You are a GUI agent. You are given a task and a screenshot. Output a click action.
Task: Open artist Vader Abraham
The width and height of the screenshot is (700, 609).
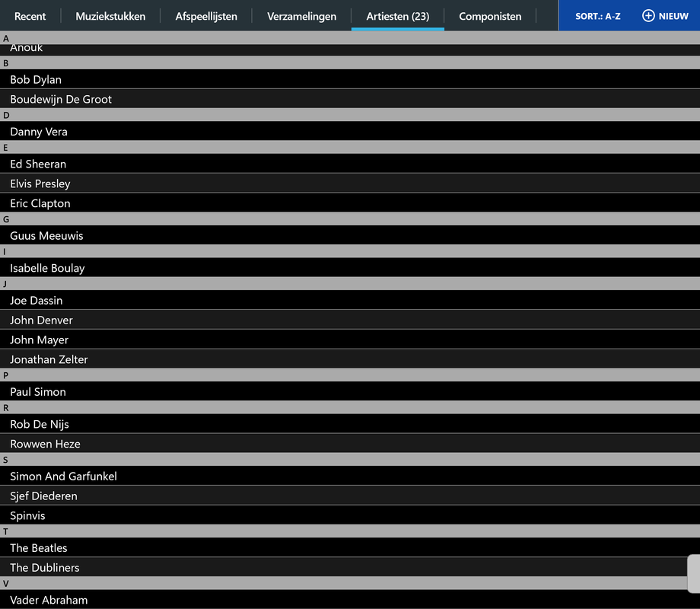pos(350,600)
